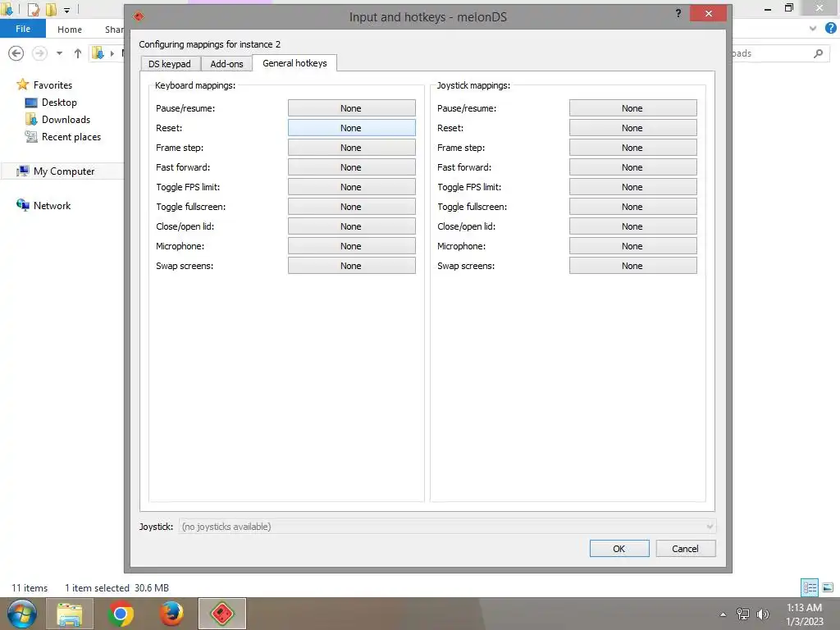The image size is (840, 630).
Task: Set joystick mapping for Frame step
Action: tap(632, 148)
